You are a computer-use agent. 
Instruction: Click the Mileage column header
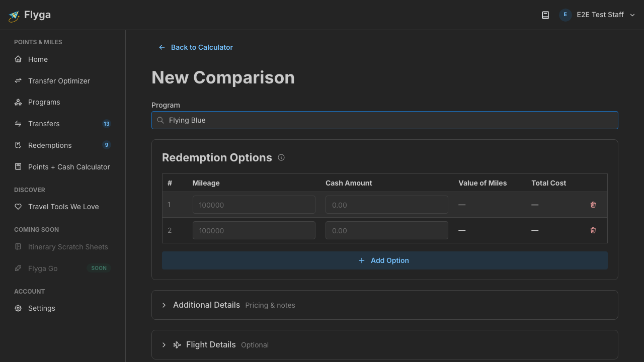(x=206, y=183)
